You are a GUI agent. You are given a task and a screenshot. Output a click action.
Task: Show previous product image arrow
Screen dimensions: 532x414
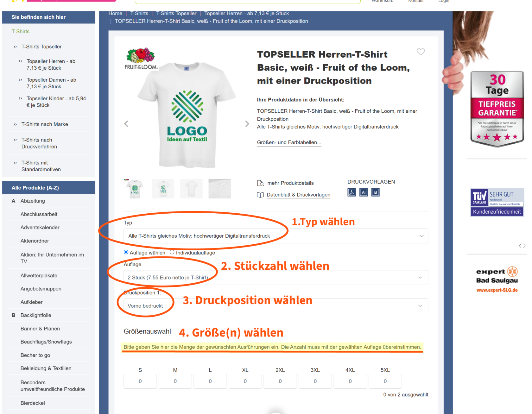click(x=126, y=124)
